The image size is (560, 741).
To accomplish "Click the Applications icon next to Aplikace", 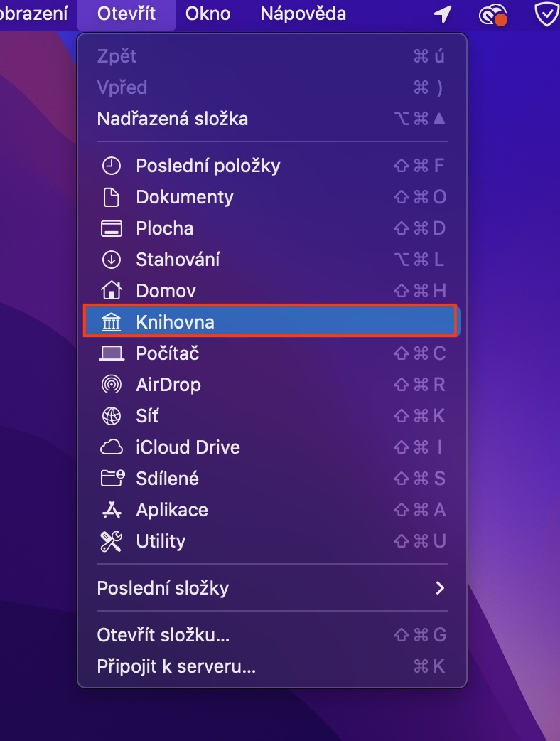I will [112, 510].
